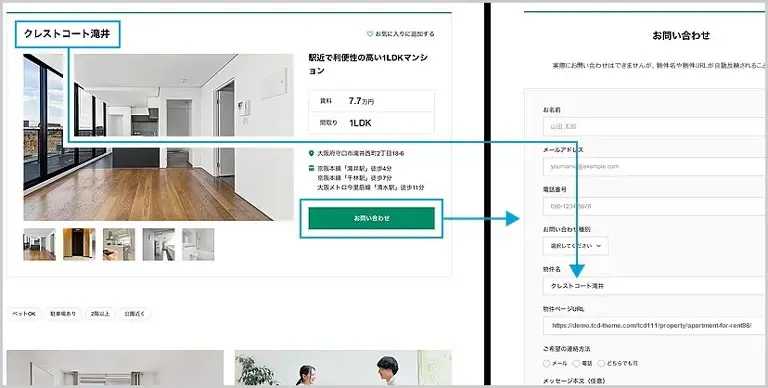Click the green お問い合わせ button

(371, 218)
